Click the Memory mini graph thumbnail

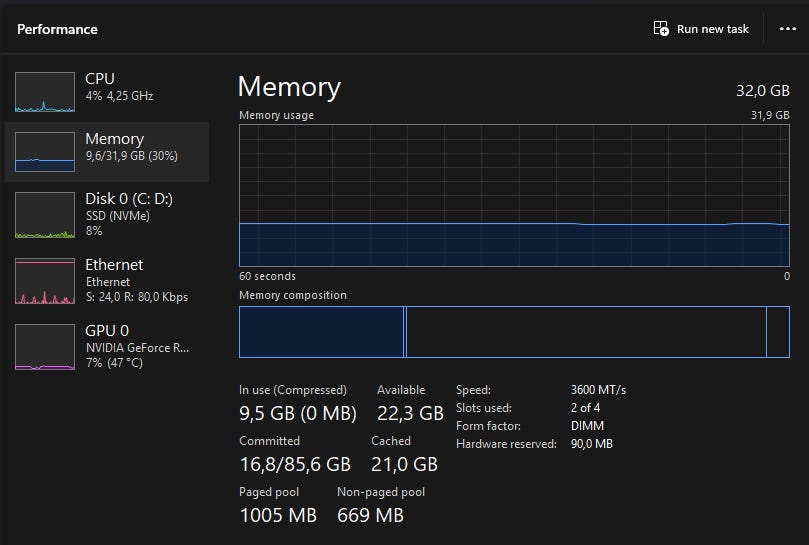45,152
